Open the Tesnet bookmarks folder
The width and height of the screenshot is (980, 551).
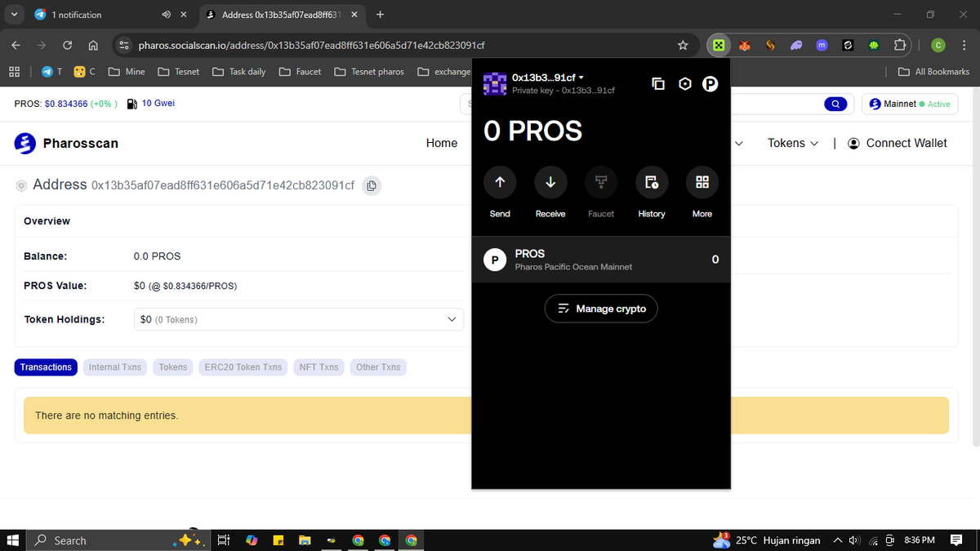click(x=178, y=72)
